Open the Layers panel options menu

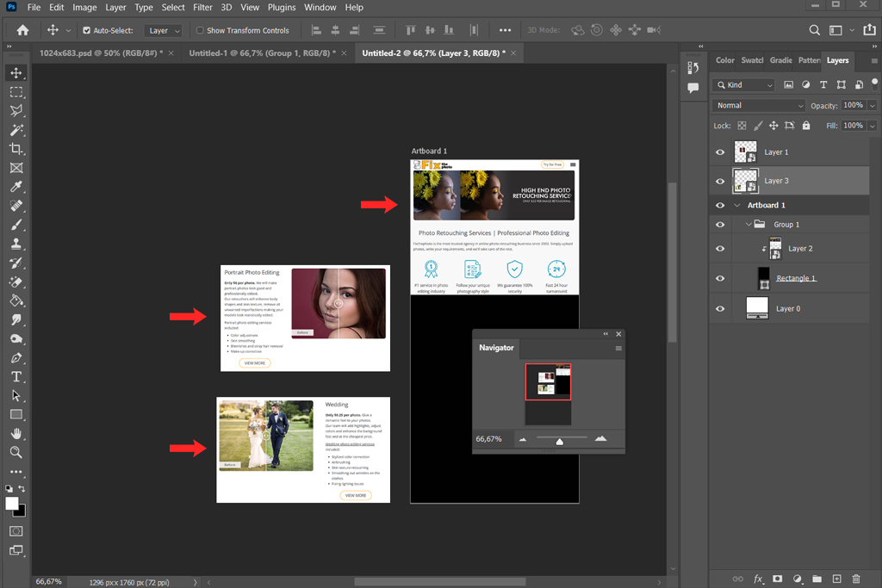pyautogui.click(x=873, y=61)
